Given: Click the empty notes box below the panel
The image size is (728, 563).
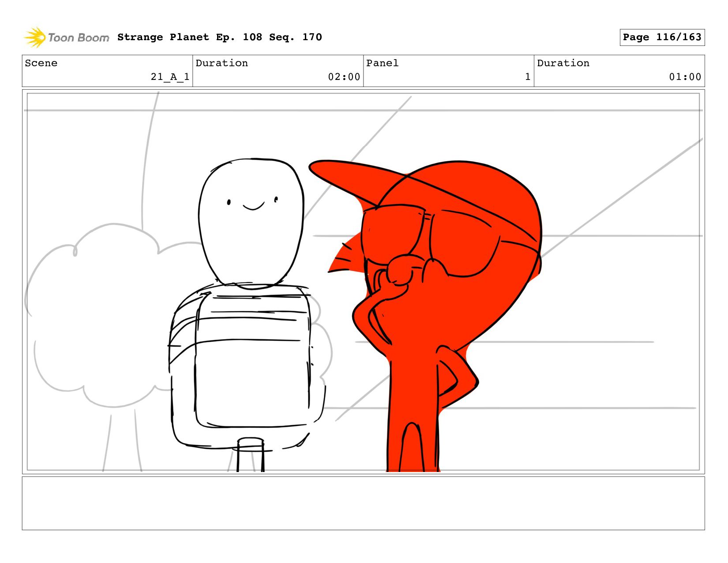Looking at the screenshot, I should tap(363, 503).
